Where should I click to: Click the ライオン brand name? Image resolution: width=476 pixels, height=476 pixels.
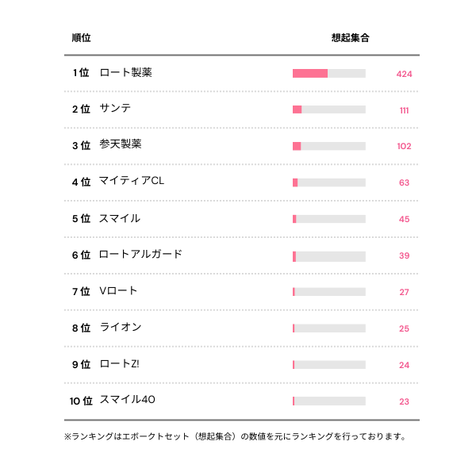121,328
